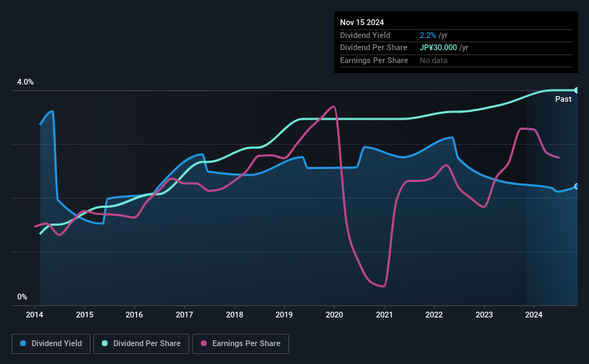
Task: Select the 2016 x-axis label
Action: pos(134,315)
